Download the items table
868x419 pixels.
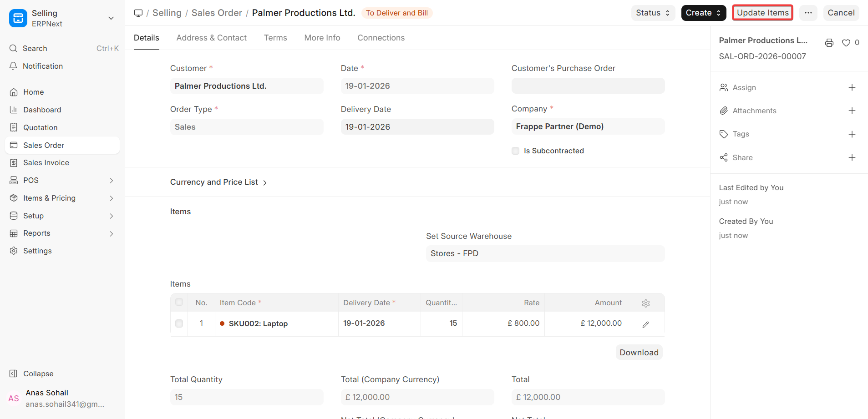tap(638, 352)
